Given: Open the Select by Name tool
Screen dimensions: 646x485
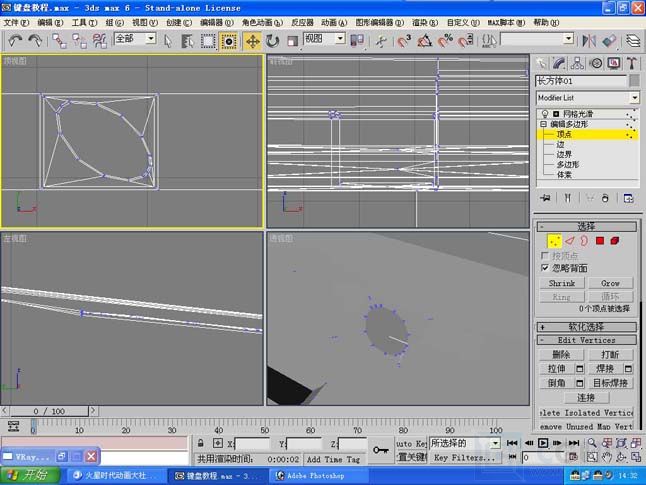Looking at the screenshot, I should [187, 41].
